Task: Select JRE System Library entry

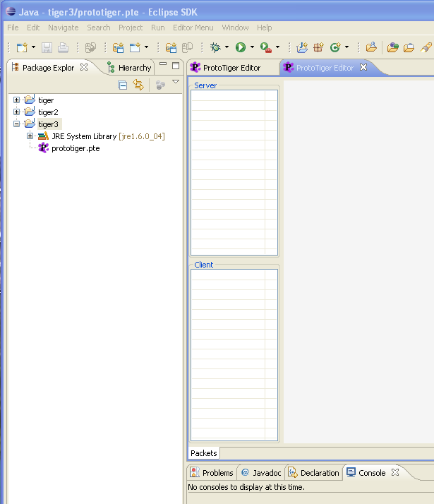Action: (x=108, y=136)
